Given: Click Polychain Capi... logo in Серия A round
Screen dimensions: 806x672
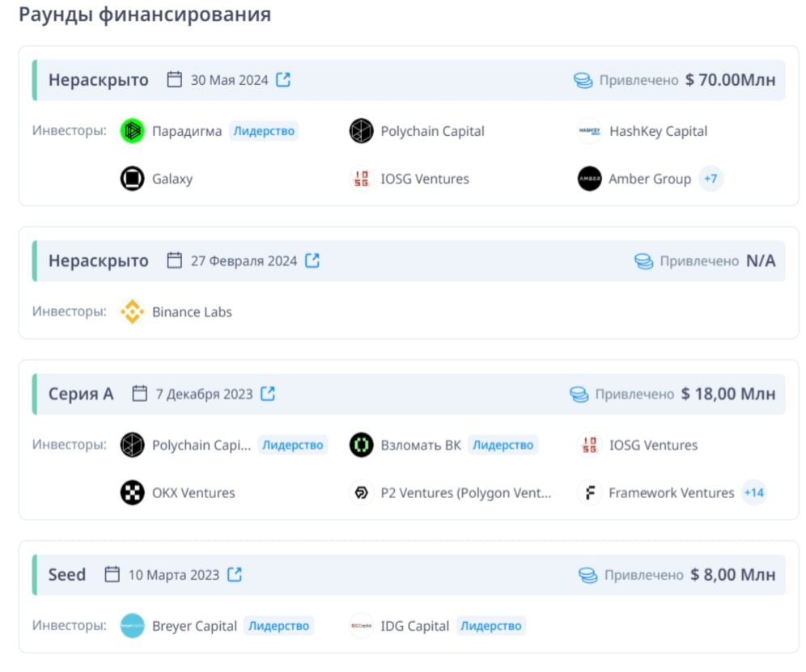Looking at the screenshot, I should [x=132, y=445].
